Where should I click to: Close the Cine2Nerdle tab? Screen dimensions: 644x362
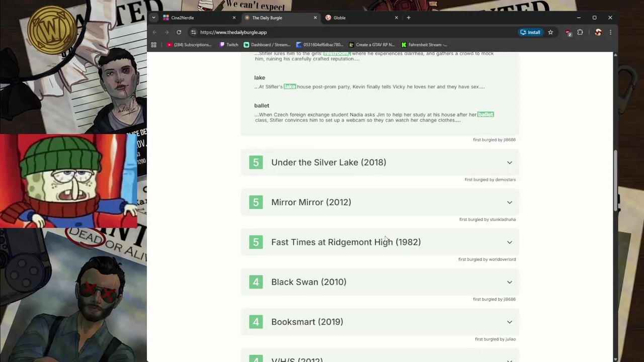point(234,18)
